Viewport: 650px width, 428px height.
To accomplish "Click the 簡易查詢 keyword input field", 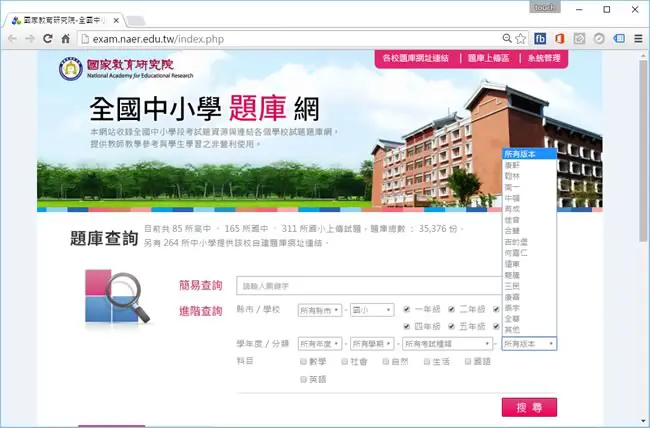I will (369, 286).
